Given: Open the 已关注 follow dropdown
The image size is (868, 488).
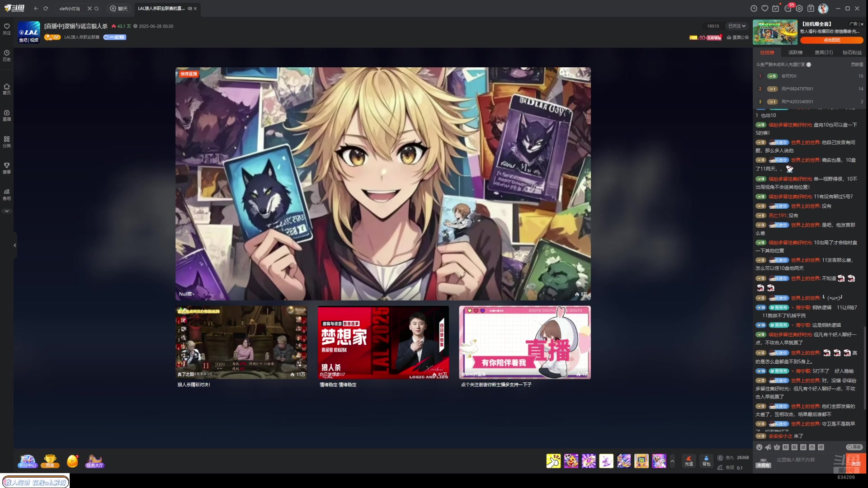Looking at the screenshot, I should click(x=737, y=26).
